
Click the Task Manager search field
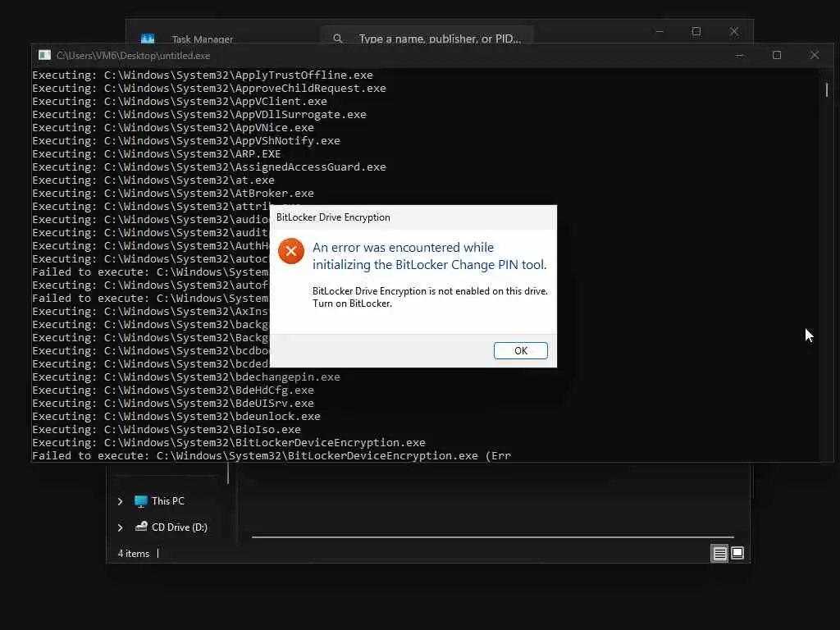pyautogui.click(x=427, y=35)
